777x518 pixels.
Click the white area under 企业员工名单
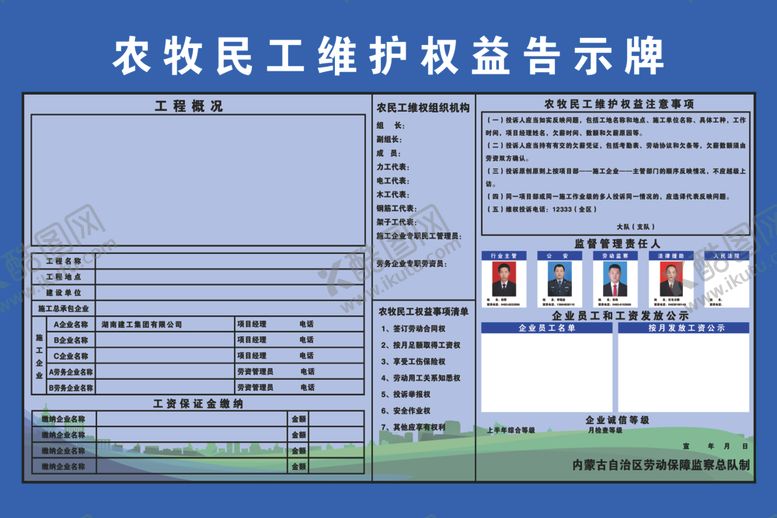pyautogui.click(x=546, y=372)
